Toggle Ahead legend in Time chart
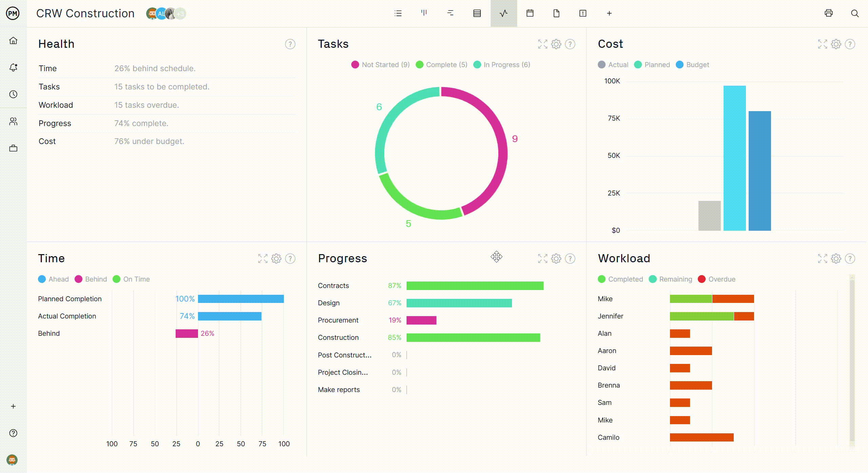 pyautogui.click(x=53, y=279)
